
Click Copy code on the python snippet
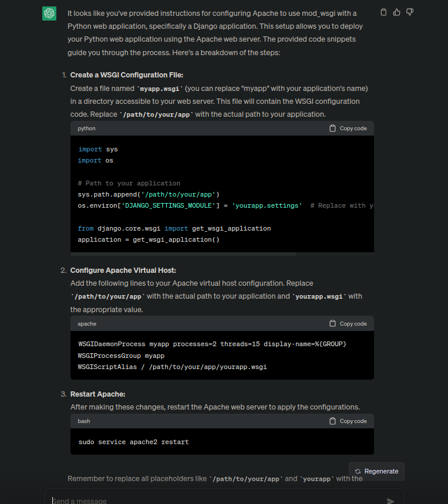(352, 128)
